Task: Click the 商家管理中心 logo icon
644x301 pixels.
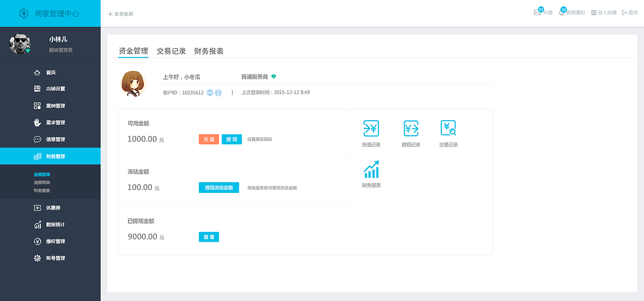Action: (x=24, y=14)
